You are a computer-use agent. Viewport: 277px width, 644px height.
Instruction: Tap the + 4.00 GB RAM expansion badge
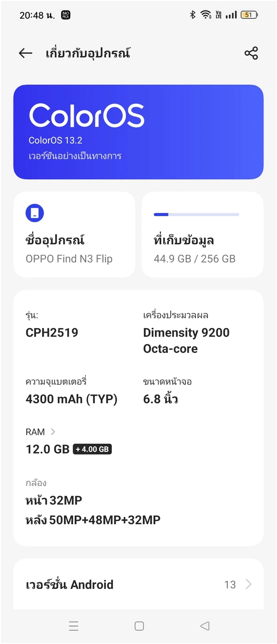[x=92, y=449]
